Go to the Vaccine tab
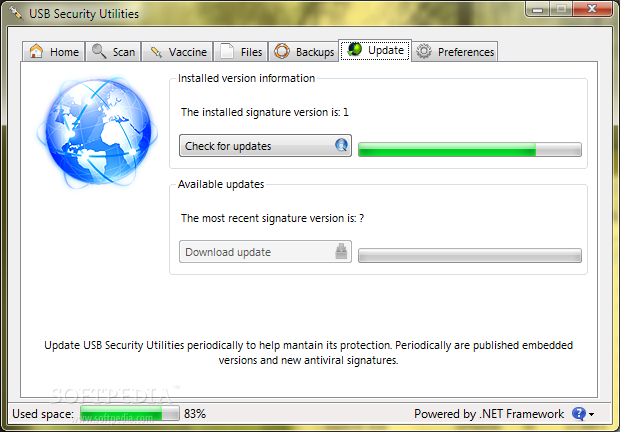This screenshot has height=432, width=620. (177, 51)
